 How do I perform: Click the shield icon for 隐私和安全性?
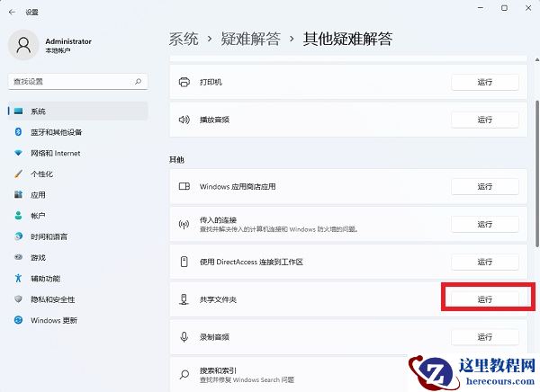coord(18,299)
